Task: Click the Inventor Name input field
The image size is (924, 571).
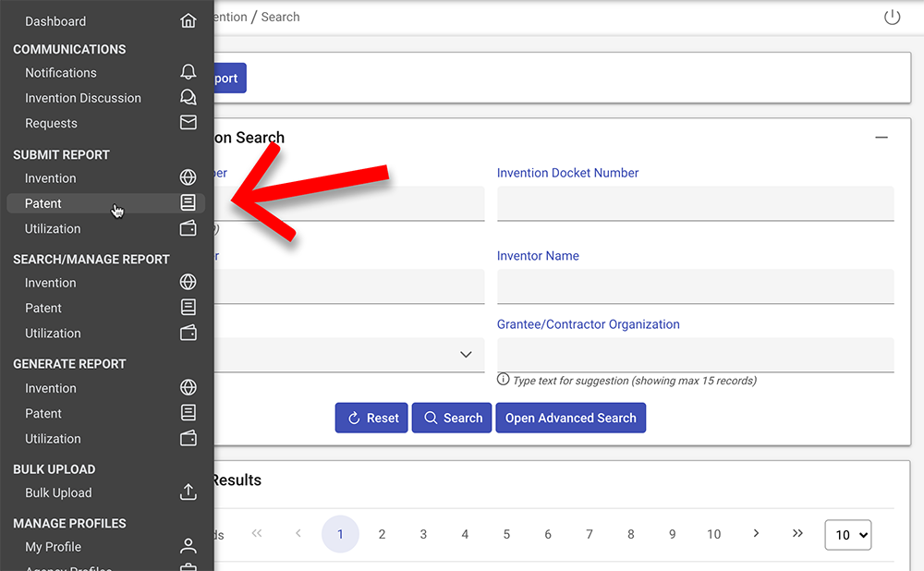Action: 695,286
